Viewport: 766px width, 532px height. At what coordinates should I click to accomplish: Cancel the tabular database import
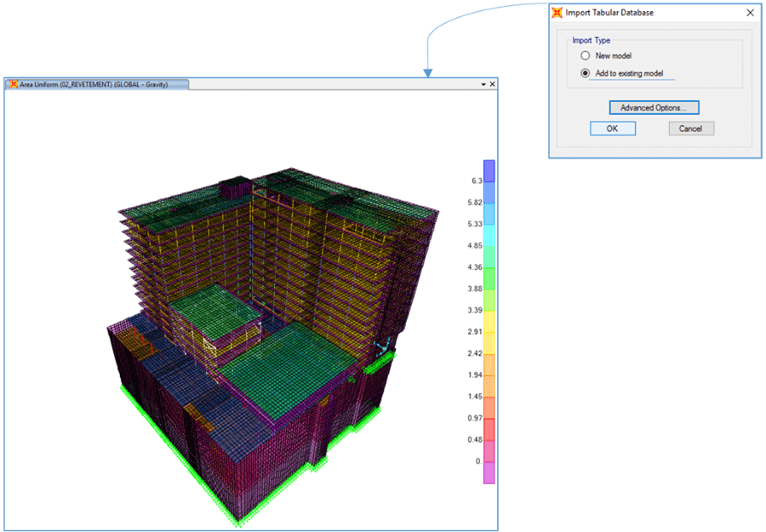(691, 128)
